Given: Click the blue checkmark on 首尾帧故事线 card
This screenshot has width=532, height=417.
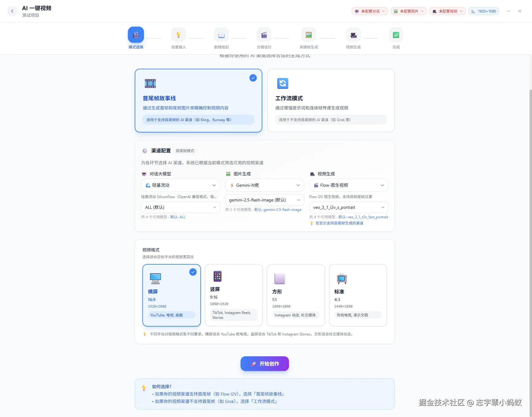Looking at the screenshot, I should [x=253, y=78].
